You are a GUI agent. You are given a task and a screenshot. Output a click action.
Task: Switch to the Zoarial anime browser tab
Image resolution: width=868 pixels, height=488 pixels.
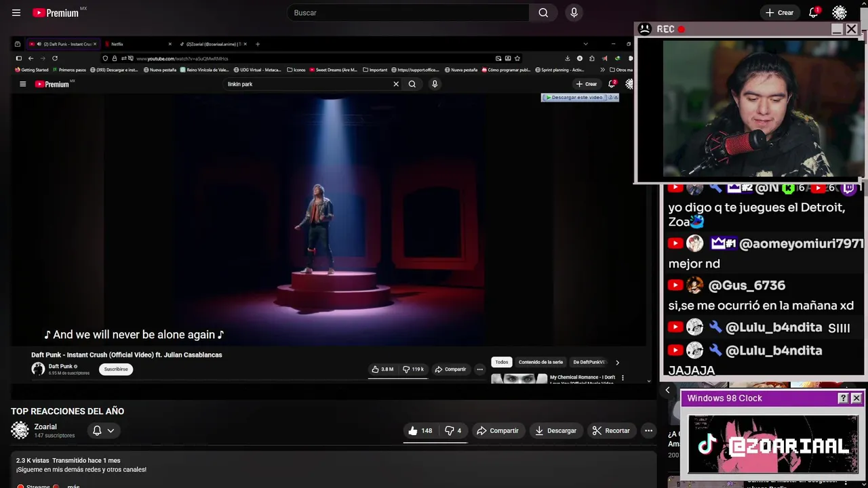[x=212, y=44]
